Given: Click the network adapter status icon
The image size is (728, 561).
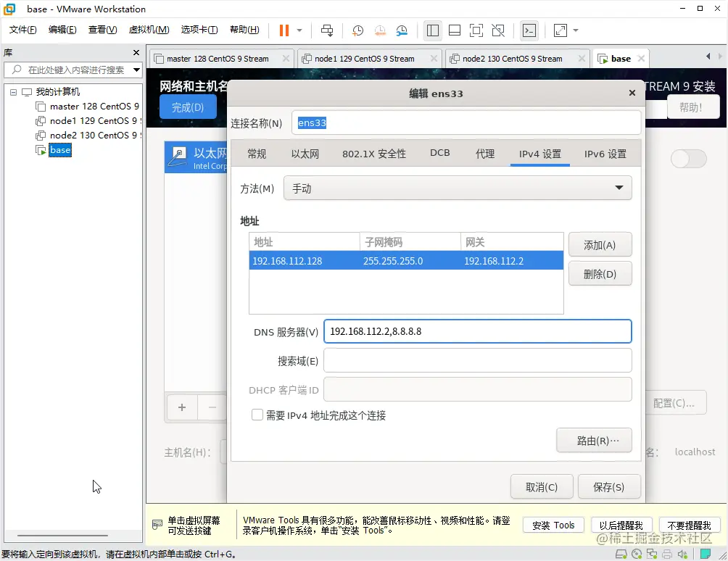Looking at the screenshot, I should click(652, 554).
